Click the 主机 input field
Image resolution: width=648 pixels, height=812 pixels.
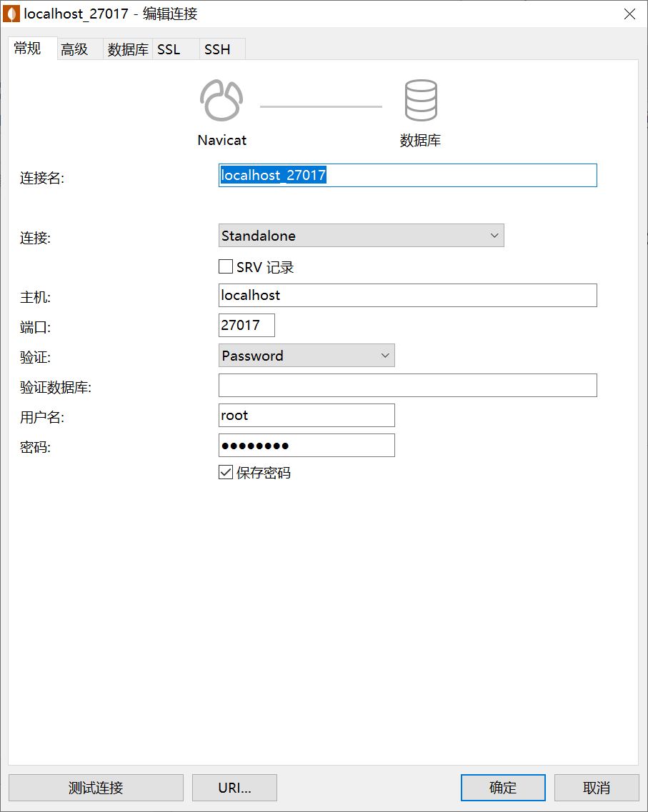point(407,295)
